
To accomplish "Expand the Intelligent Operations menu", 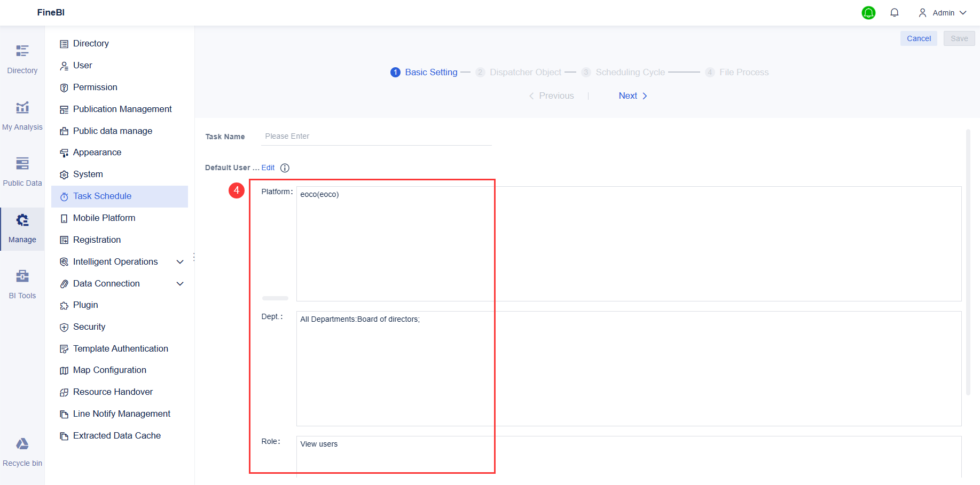I will tap(180, 261).
